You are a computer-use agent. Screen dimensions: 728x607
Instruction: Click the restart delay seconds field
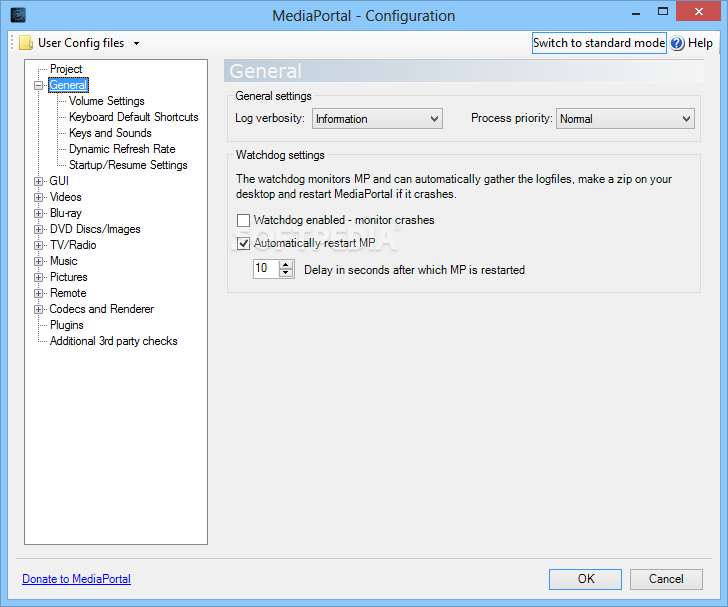pos(266,268)
